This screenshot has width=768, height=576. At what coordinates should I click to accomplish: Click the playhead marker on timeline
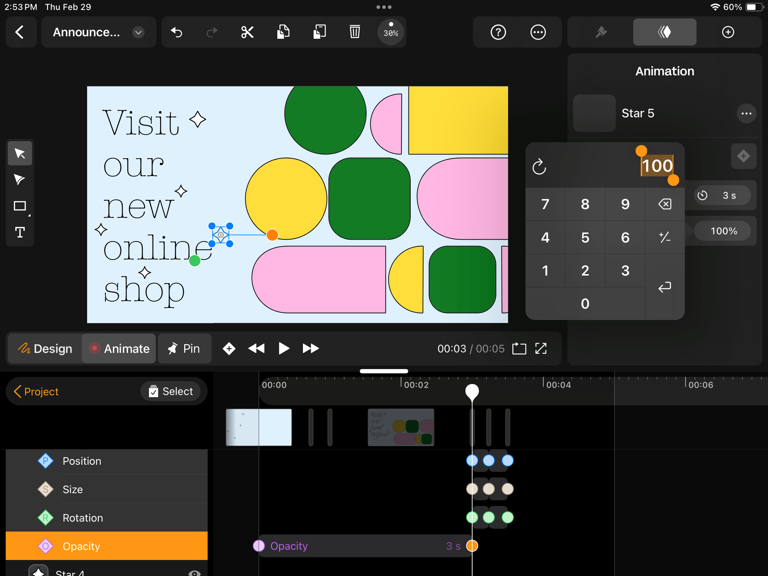coord(472,392)
